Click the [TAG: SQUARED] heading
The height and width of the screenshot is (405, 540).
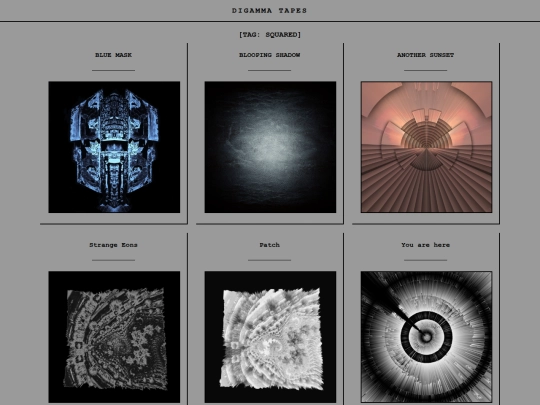tap(270, 34)
